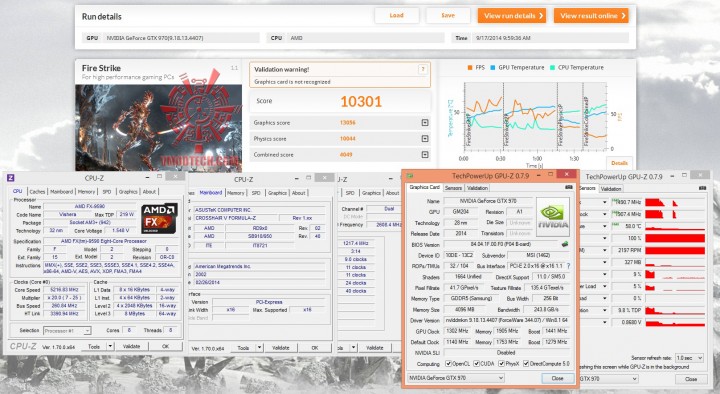
Task: Switch to Caches tab in first CPU-Z window
Action: pos(37,191)
